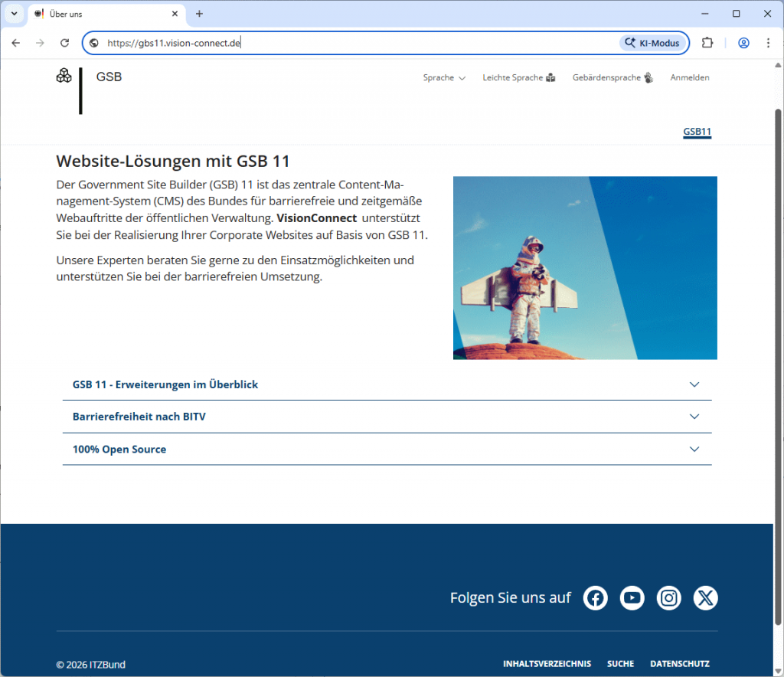This screenshot has height=677, width=784.
Task: Click the X (Twitter) icon
Action: click(705, 597)
